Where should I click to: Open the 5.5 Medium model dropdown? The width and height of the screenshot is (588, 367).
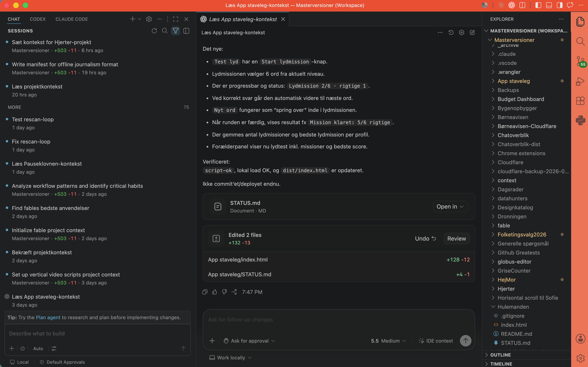click(388, 341)
